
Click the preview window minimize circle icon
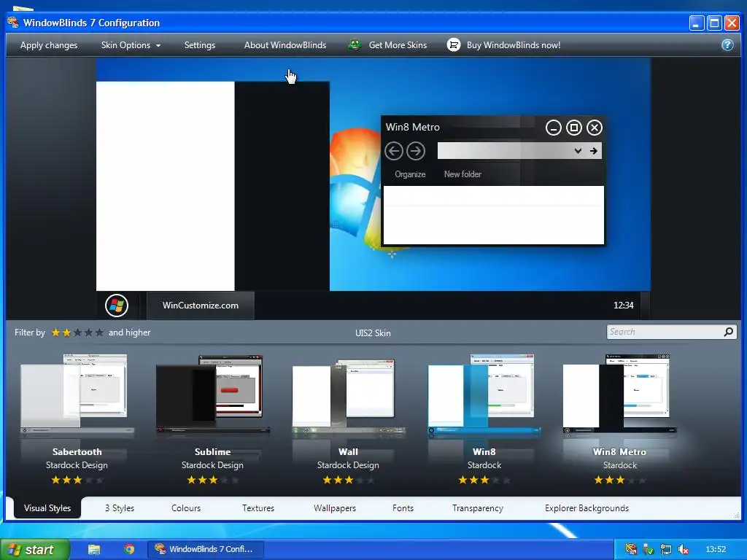click(x=553, y=128)
